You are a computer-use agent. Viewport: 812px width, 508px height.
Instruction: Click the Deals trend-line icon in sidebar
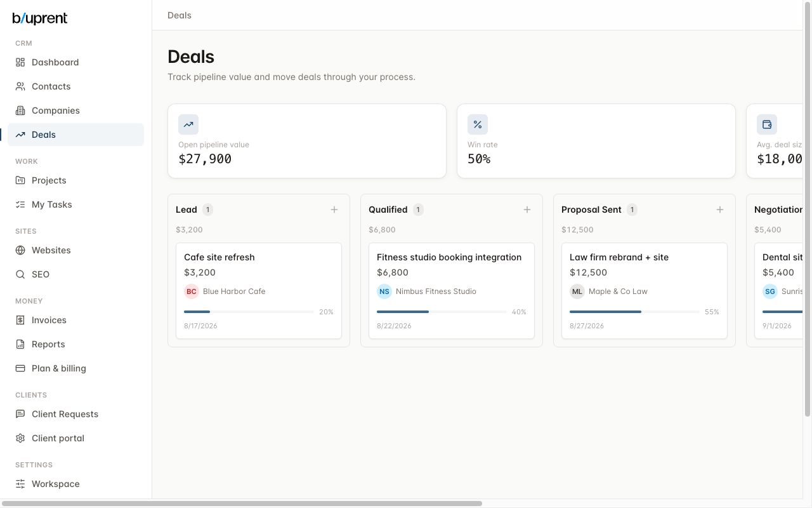click(20, 135)
